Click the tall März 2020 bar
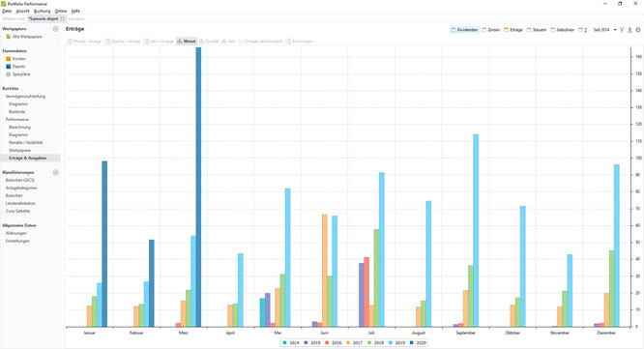The image size is (644, 349). click(x=198, y=188)
